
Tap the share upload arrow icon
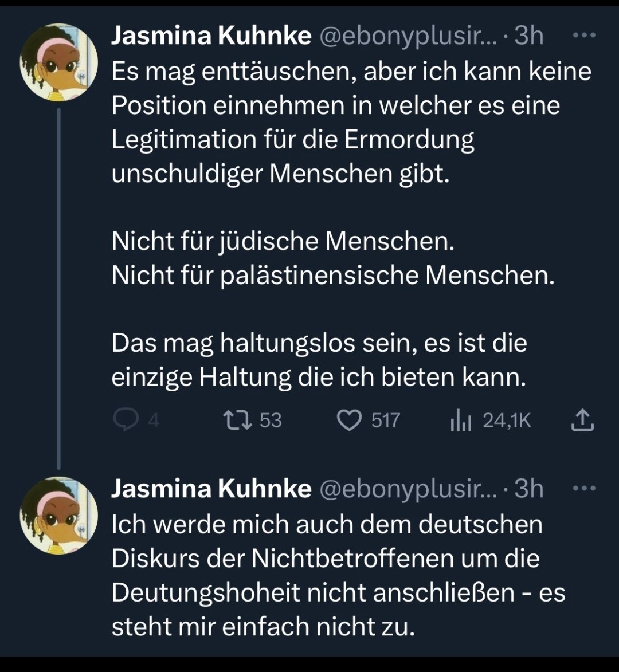point(583,421)
